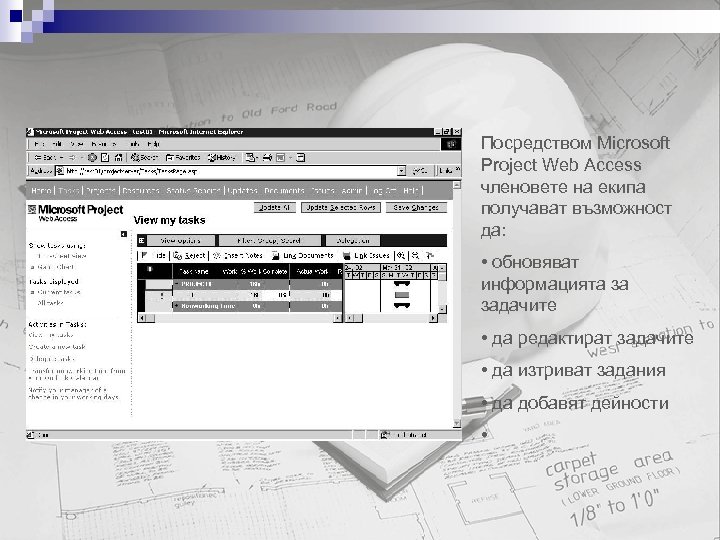The height and width of the screenshot is (540, 720).
Task: Click the Go to task icon
Action: [430, 256]
